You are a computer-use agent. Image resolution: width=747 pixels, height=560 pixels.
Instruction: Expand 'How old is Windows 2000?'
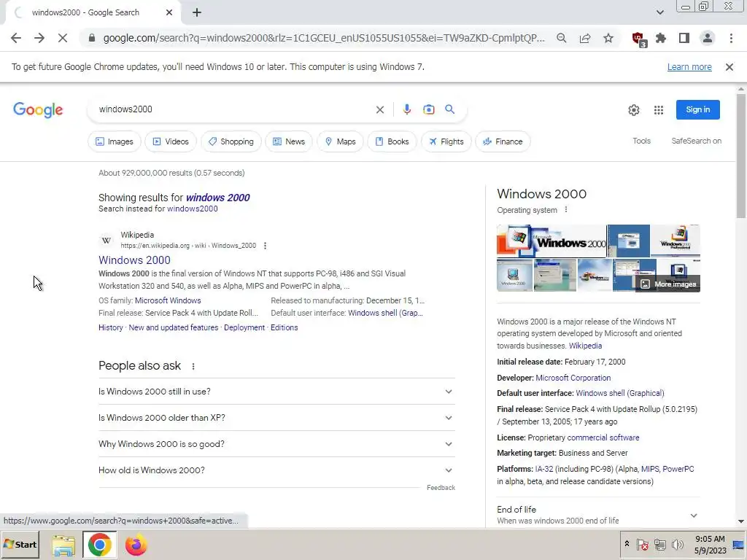coord(276,470)
